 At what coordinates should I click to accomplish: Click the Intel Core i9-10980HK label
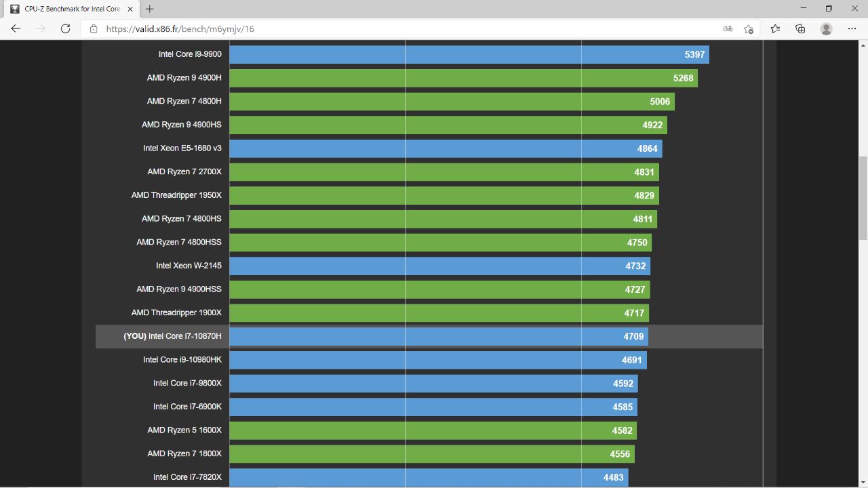pyautogui.click(x=182, y=360)
